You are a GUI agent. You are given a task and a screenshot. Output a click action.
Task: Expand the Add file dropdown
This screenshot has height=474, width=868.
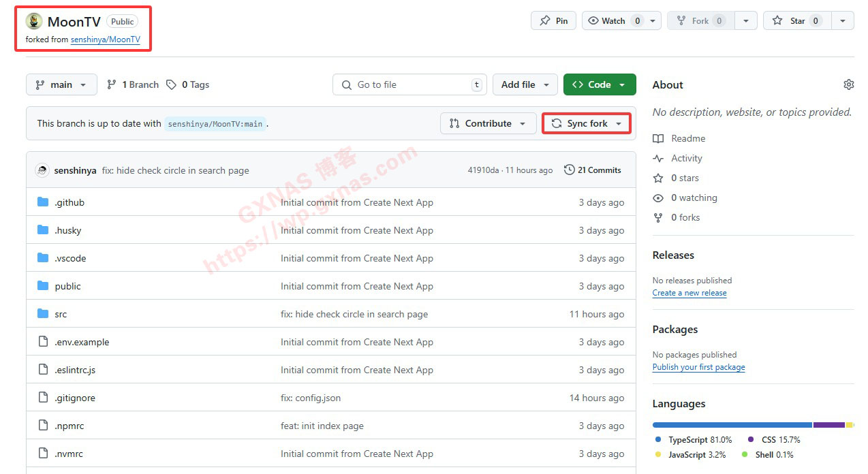(525, 84)
